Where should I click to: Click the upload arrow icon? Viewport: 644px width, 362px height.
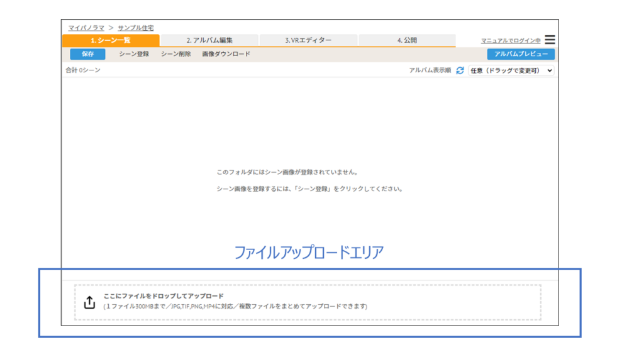(x=90, y=302)
